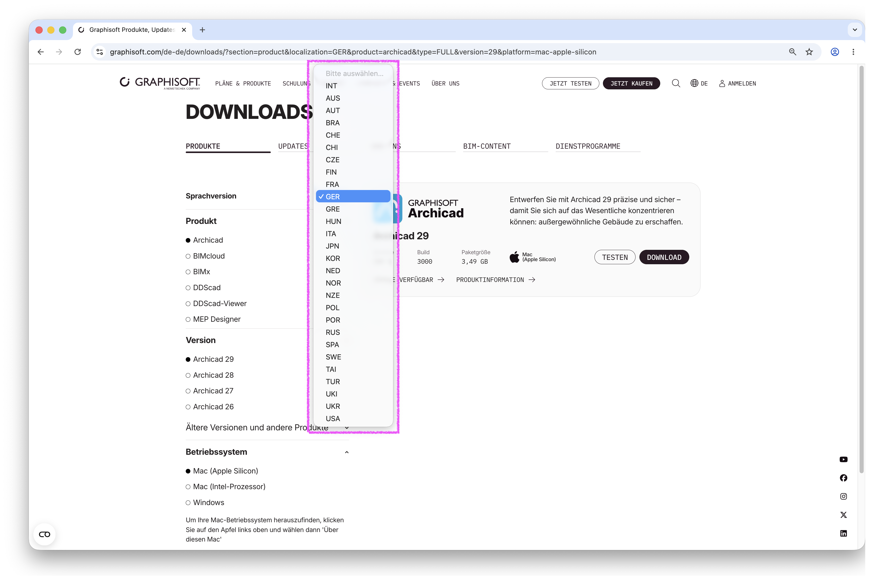This screenshot has height=588, width=894.
Task: Open the Chrome three-dot menu
Action: click(x=853, y=52)
